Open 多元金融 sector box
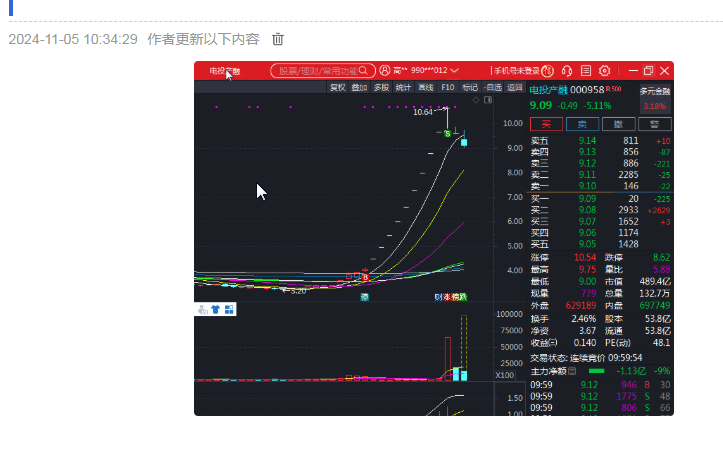Viewport: 723px width, 452px height. coord(655,98)
